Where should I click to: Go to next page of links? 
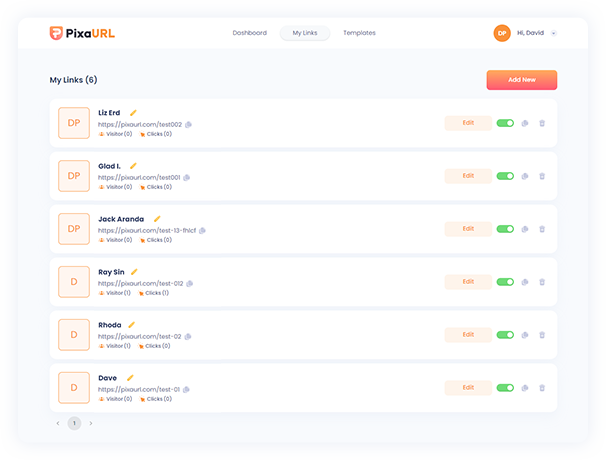tap(91, 423)
